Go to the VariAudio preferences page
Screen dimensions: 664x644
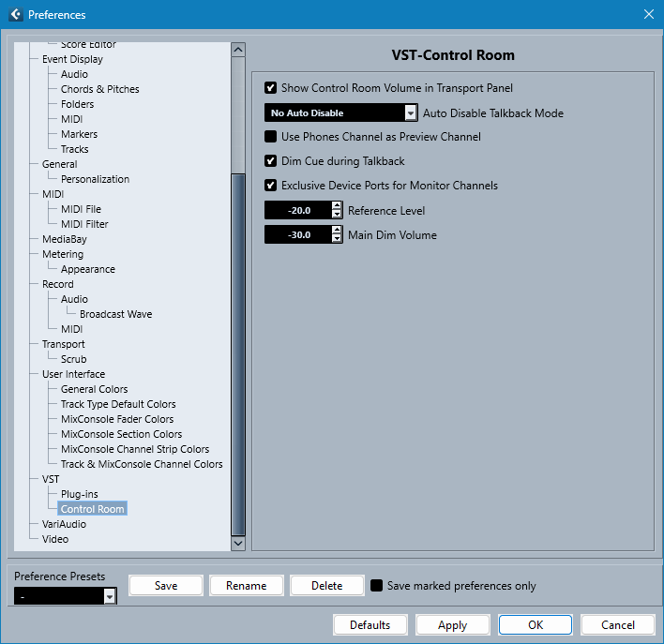(64, 524)
